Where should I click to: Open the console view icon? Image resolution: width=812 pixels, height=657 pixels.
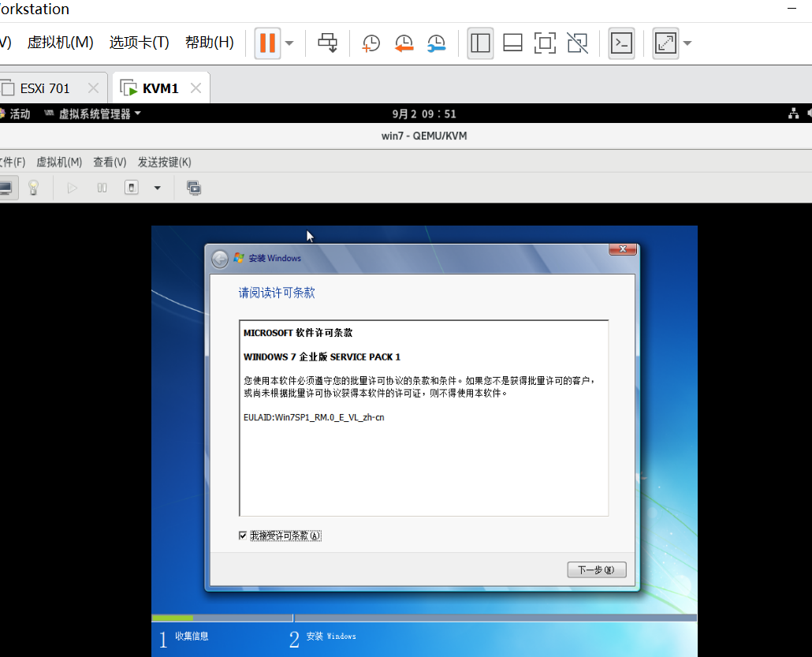pos(621,43)
